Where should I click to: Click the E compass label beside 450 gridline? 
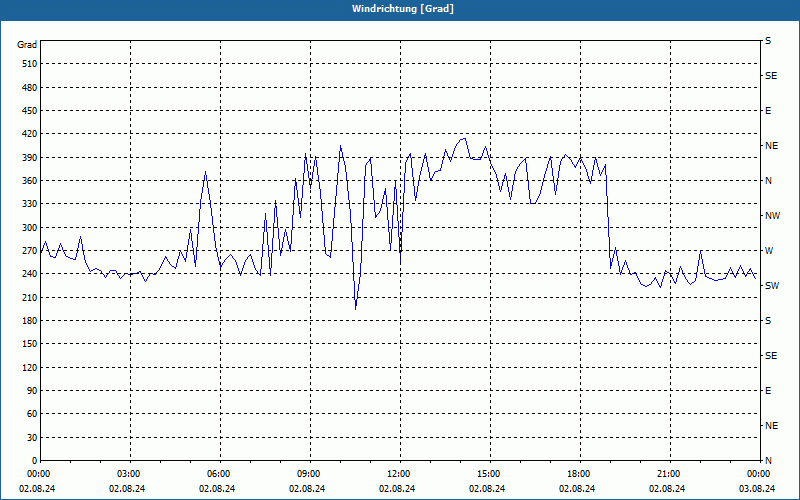[768, 111]
